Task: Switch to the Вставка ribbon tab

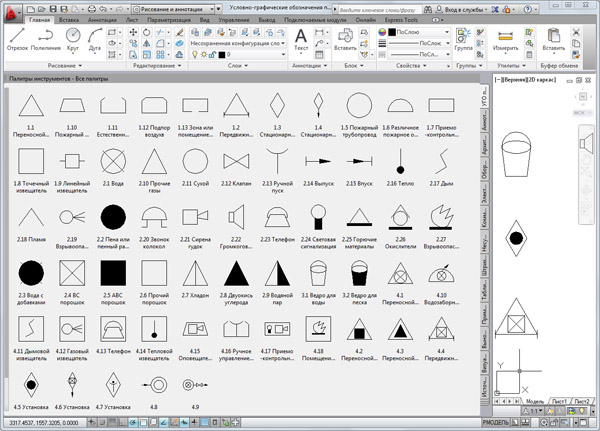Action: coord(70,18)
